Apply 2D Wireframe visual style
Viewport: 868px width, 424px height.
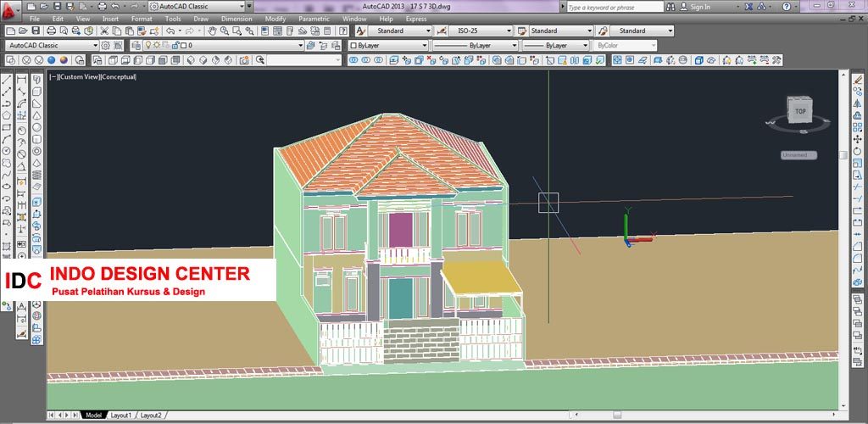(10, 59)
